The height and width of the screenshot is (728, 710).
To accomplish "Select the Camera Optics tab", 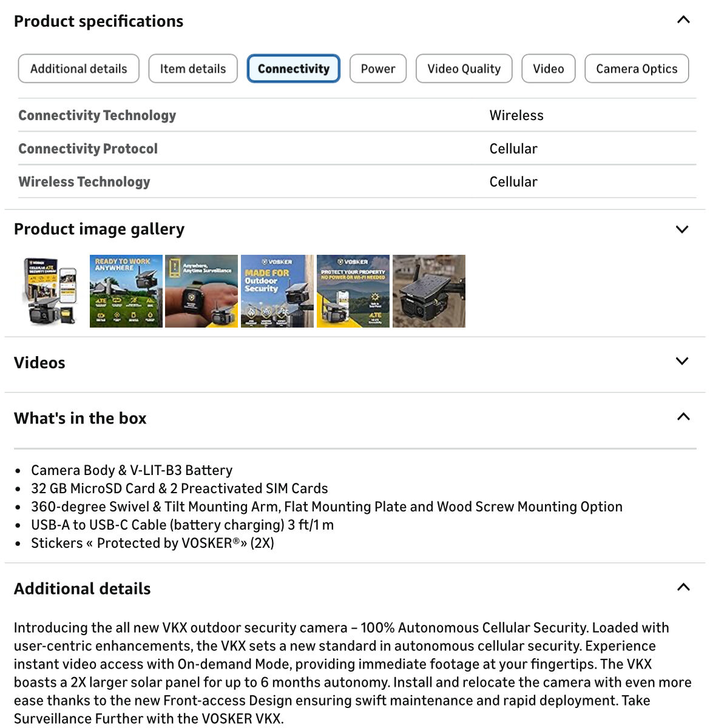I will (636, 69).
